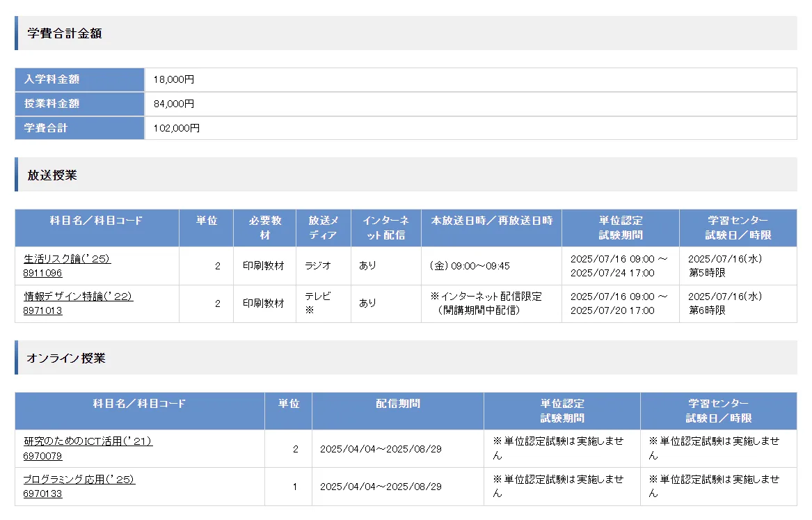The image size is (812, 520).
Task: Click the 配信期間 column header
Action: tap(397, 404)
